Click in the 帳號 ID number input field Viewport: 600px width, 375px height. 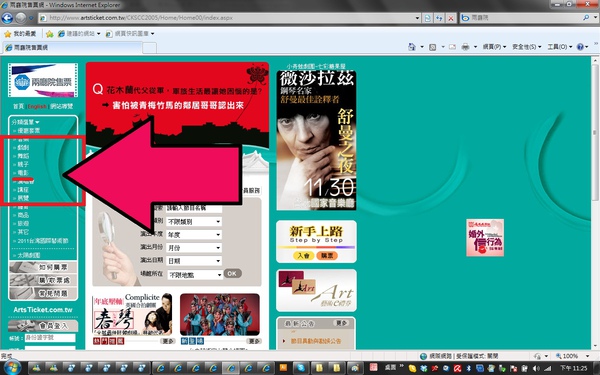[50, 338]
